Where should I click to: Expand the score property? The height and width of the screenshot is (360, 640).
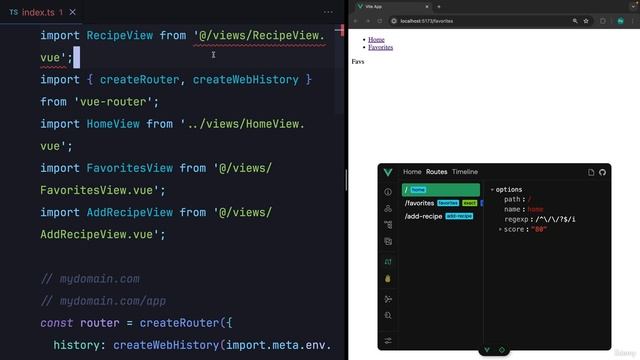pyautogui.click(x=500, y=229)
